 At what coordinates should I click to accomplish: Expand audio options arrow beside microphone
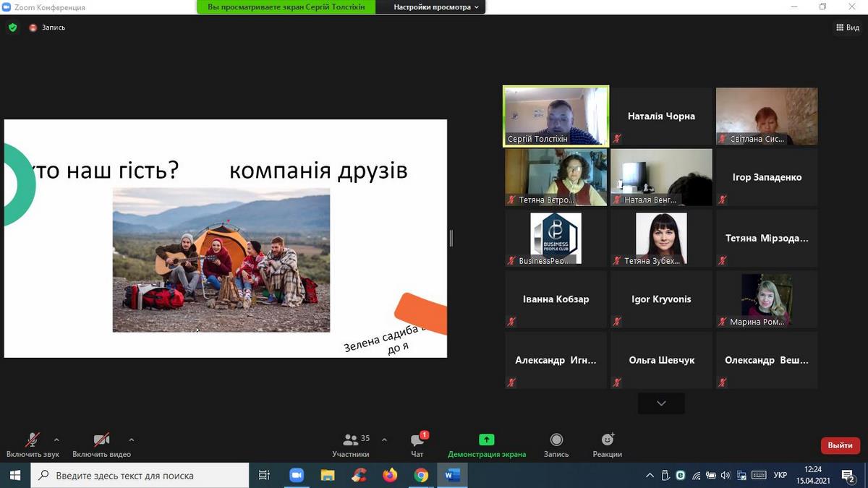[56, 440]
